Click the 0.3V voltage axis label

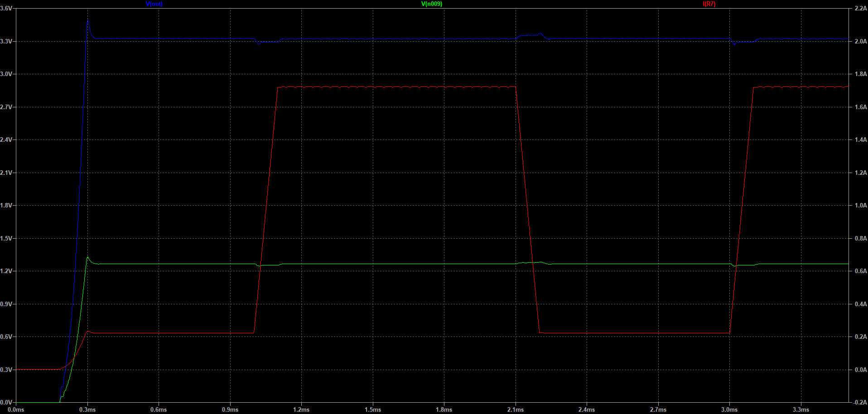tap(6, 370)
